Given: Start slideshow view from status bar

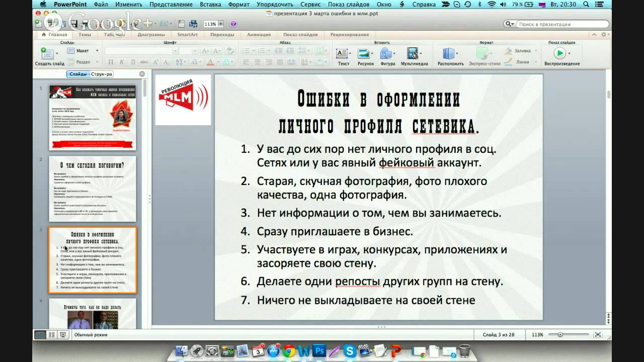Looking at the screenshot, I should [x=63, y=334].
